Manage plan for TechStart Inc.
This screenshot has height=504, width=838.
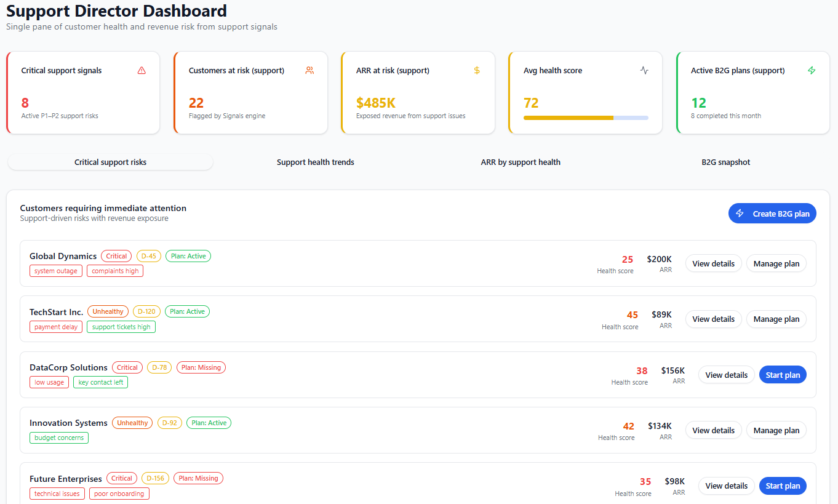point(776,319)
